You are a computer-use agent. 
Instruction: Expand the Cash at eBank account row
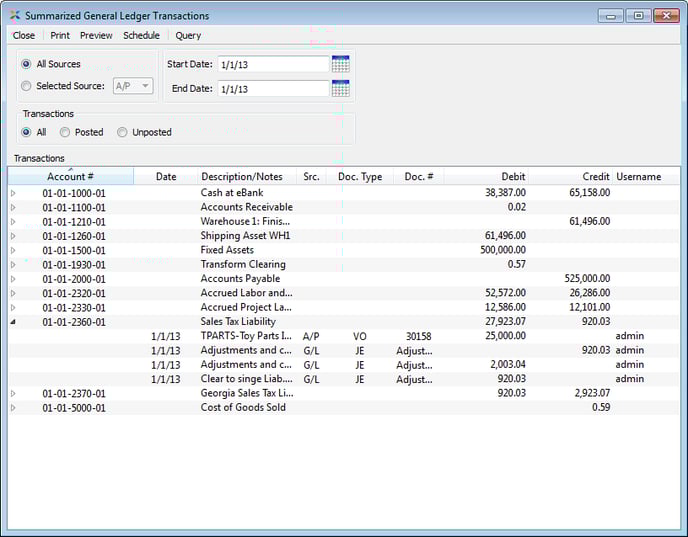click(x=13, y=193)
